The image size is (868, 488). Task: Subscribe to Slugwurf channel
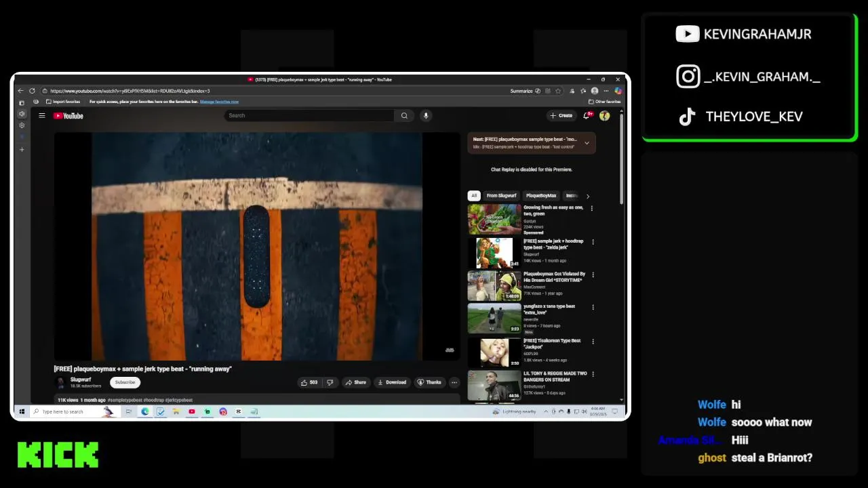pos(125,382)
